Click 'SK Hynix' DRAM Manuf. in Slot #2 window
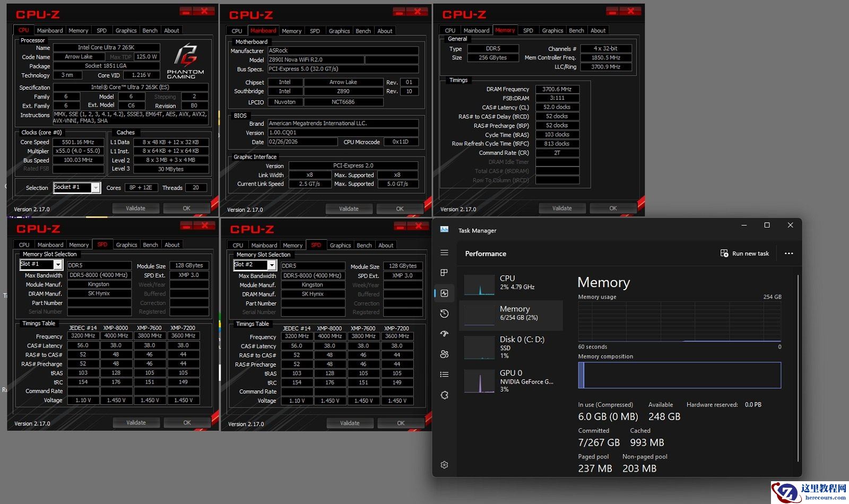Image resolution: width=849 pixels, height=504 pixels. (x=313, y=294)
